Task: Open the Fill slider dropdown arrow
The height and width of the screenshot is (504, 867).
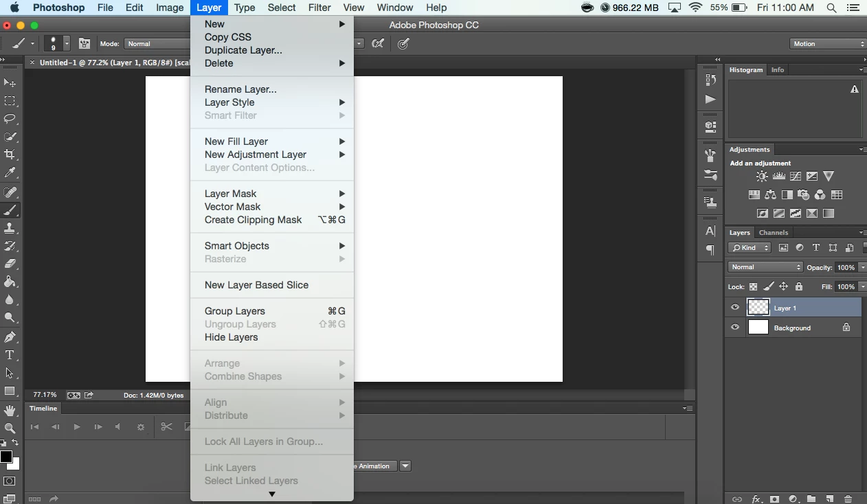Action: coord(862,286)
